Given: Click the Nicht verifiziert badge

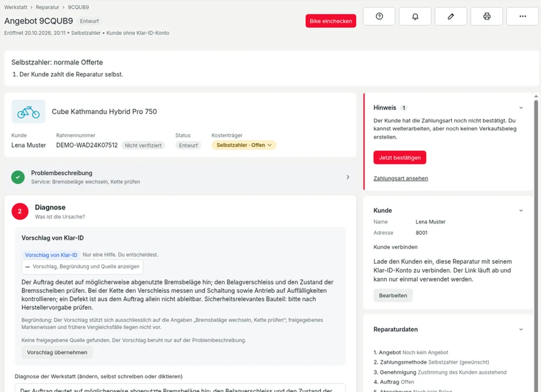Looking at the screenshot, I should coord(143,145).
